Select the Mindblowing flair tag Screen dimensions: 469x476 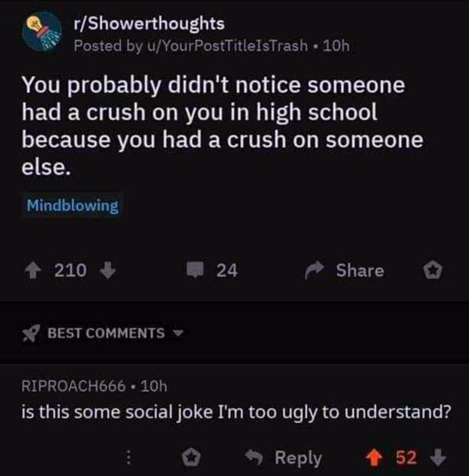point(73,206)
